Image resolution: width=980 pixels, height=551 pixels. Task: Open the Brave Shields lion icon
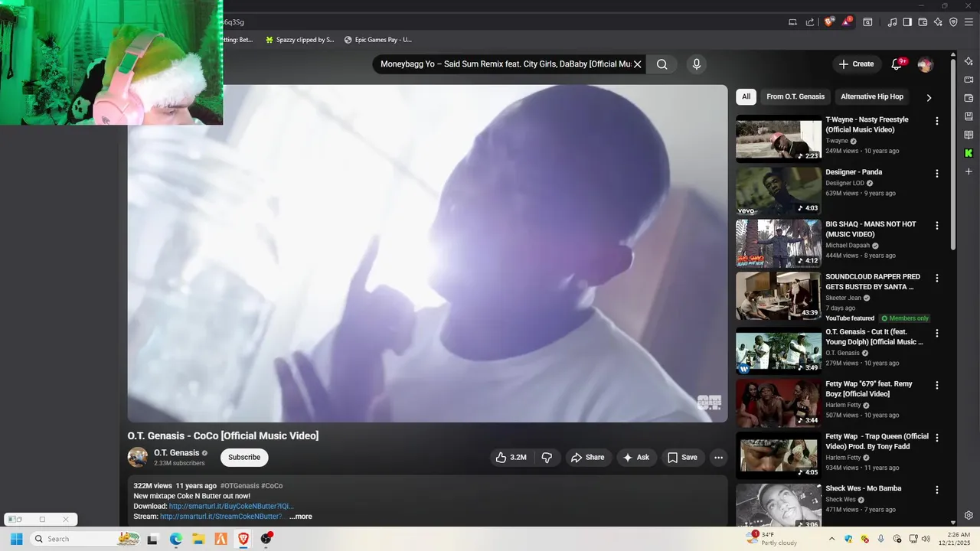pyautogui.click(x=829, y=22)
